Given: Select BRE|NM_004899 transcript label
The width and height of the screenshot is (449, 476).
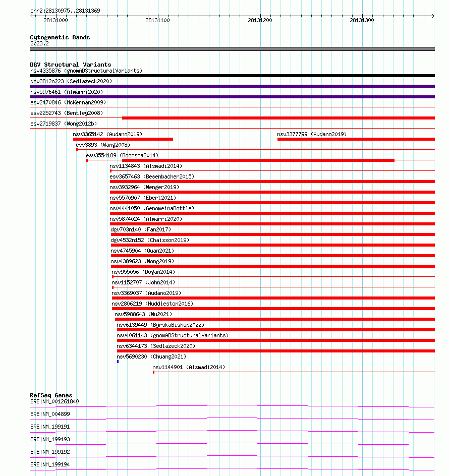Looking at the screenshot, I should pos(50,414).
